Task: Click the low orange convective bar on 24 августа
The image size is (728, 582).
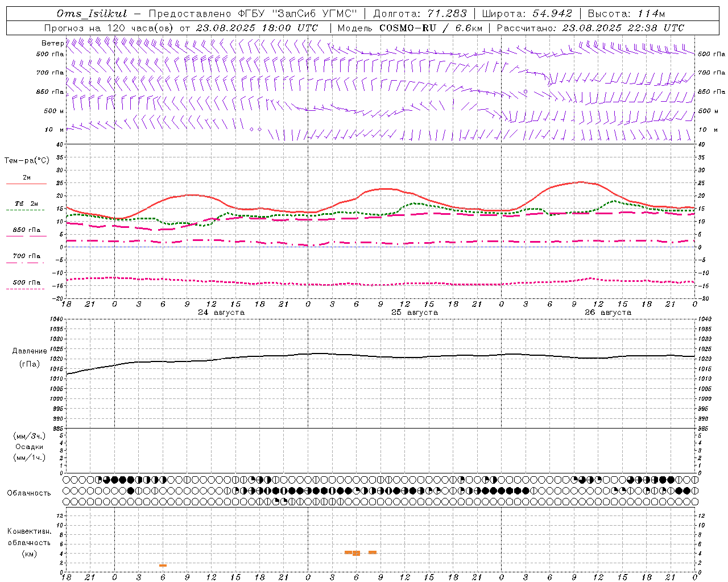Action: [x=163, y=566]
